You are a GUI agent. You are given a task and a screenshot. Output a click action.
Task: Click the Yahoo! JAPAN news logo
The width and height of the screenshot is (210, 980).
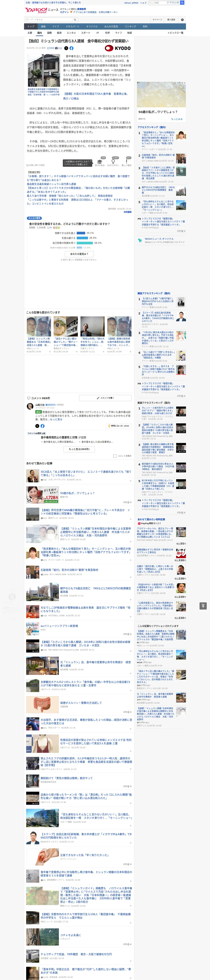click(42, 10)
